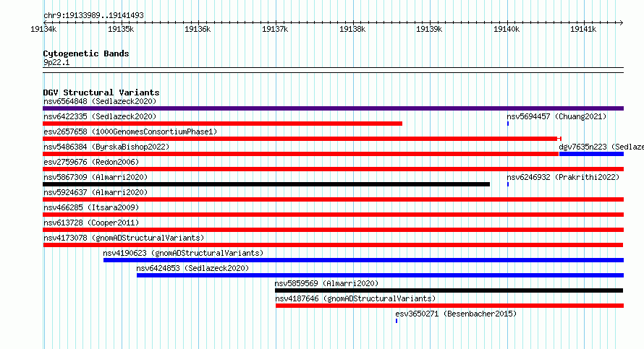Open the nsv613728 (Cooper2011) label
The height and width of the screenshot is (349, 644).
click(x=91, y=223)
